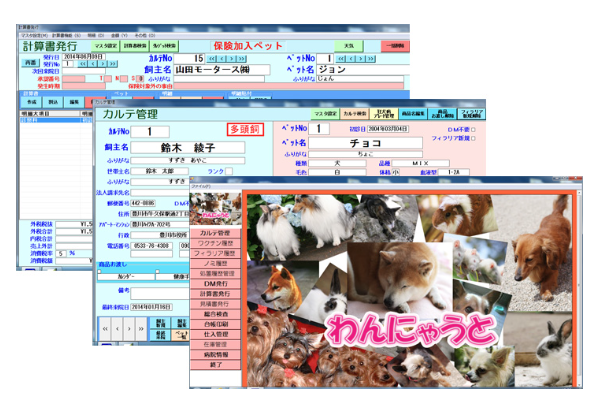Screen dimensions: 595x397
Task: Open the ファイル menu in わんにゃうと window
Action: click(201, 187)
